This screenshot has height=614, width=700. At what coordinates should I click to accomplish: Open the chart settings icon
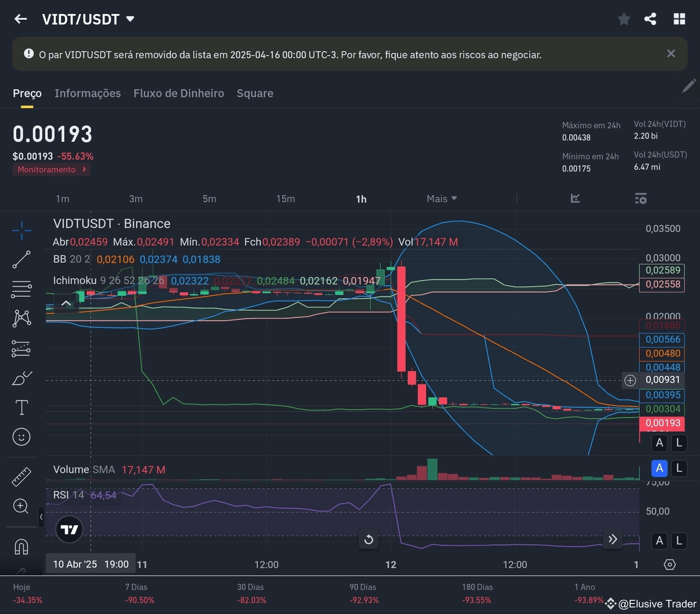[640, 198]
